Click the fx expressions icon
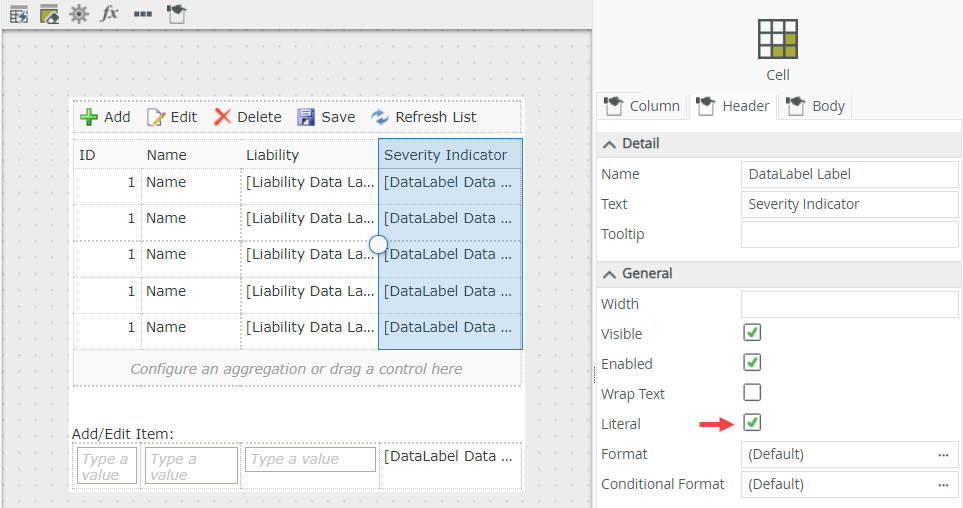This screenshot has width=963, height=508. pos(110,14)
